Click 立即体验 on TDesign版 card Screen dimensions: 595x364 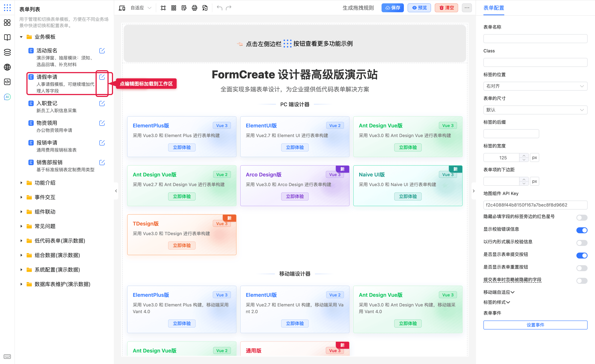(182, 245)
